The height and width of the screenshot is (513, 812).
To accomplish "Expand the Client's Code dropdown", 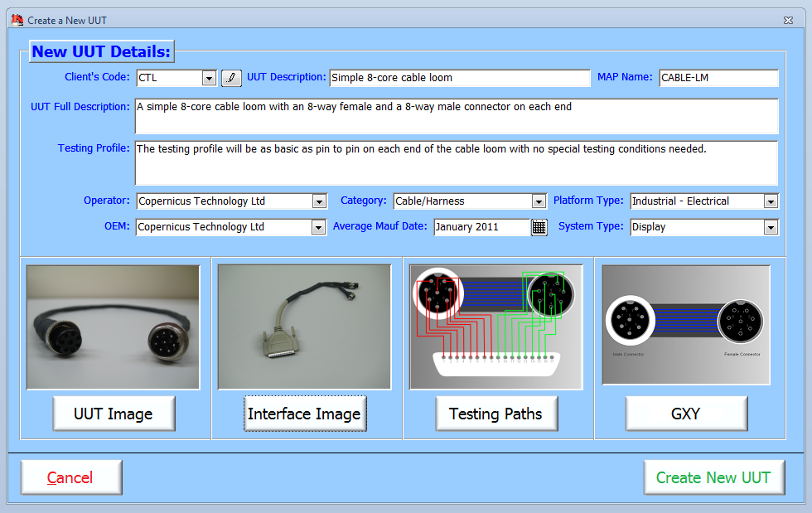I will coord(209,78).
